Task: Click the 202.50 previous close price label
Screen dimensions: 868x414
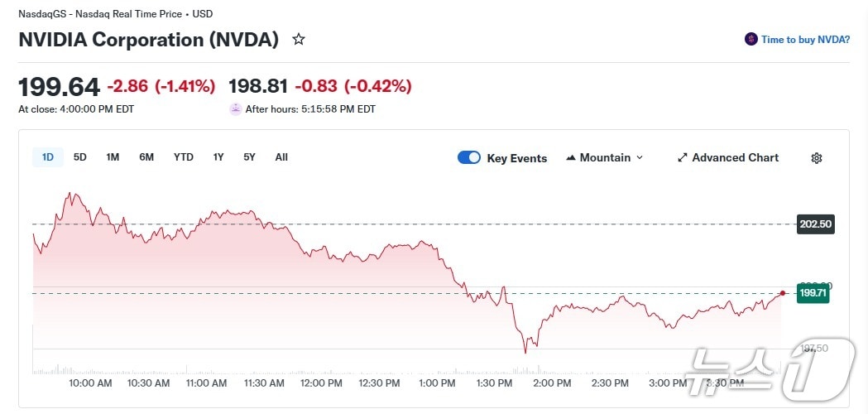Action: coord(815,224)
